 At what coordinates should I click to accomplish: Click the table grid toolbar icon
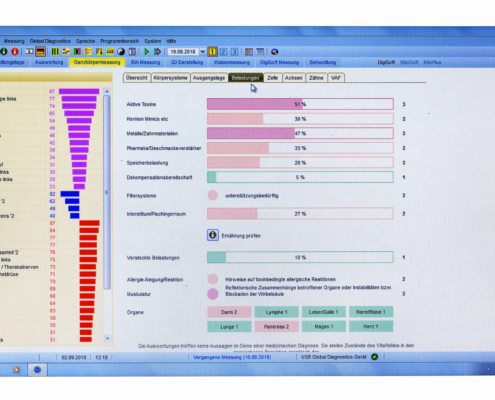pos(249,52)
